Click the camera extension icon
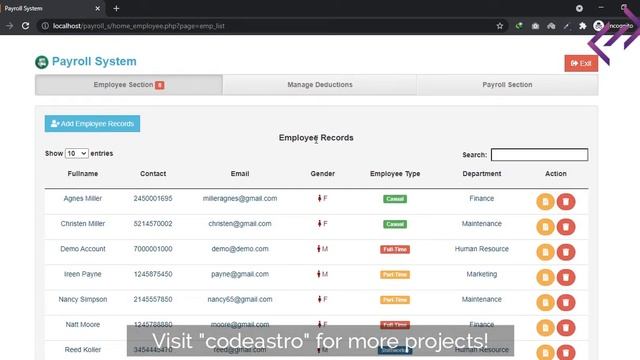 pos(535,26)
